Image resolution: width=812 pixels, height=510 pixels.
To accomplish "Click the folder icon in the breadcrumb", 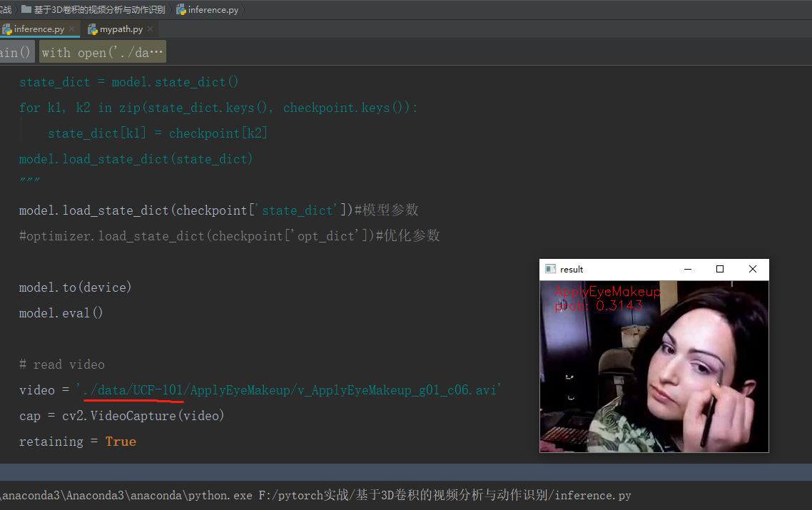I will (26, 9).
